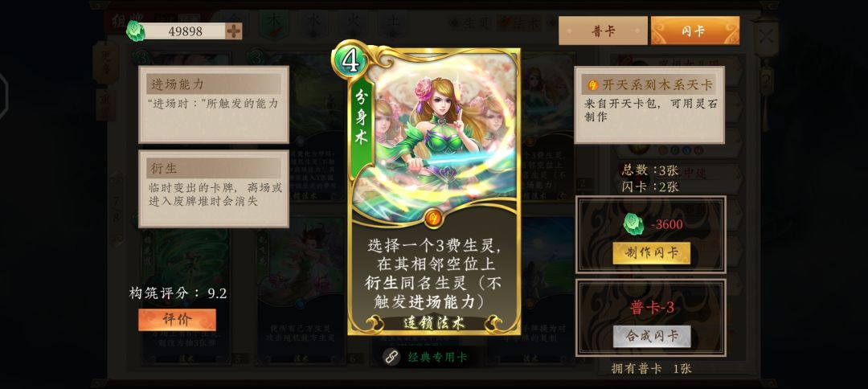
Task: Click the 合成闪卡 button
Action: click(652, 336)
